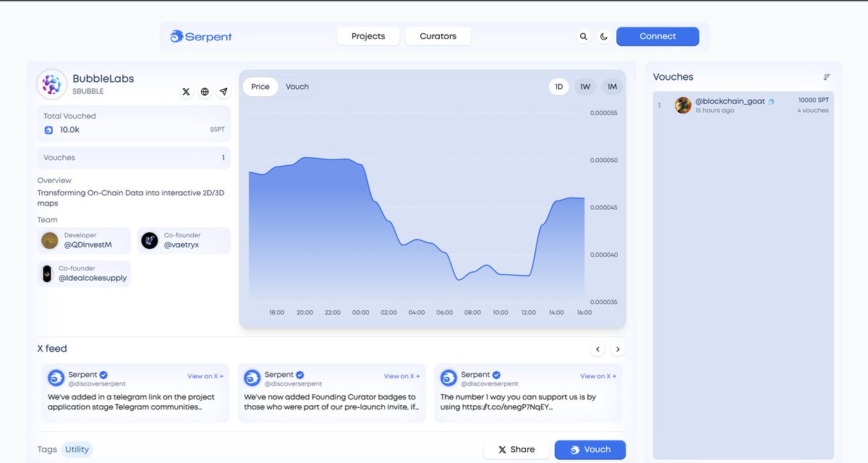Sort vouches using the sort icon
Viewport: 868px width, 463px height.
point(827,77)
